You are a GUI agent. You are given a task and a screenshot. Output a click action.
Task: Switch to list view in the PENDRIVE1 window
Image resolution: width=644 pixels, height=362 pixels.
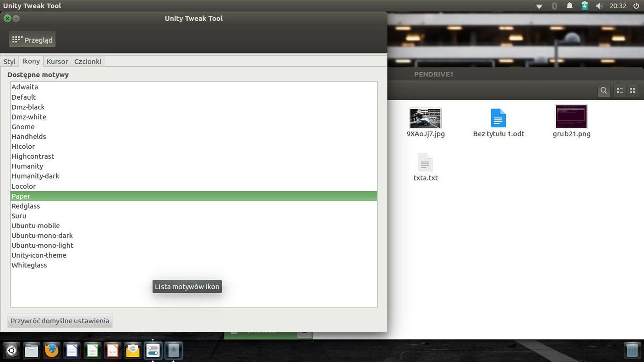point(620,90)
